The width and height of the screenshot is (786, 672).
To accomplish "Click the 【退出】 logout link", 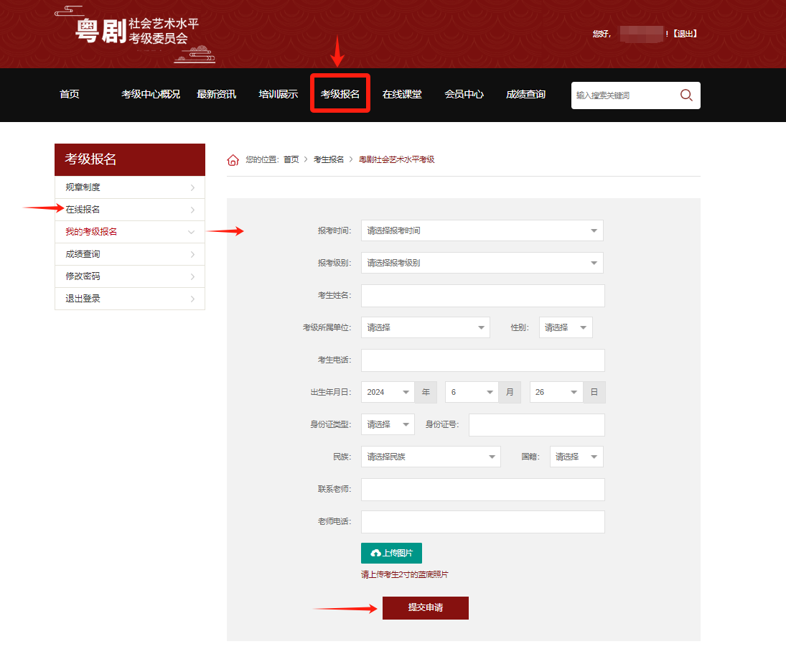I will coord(685,34).
